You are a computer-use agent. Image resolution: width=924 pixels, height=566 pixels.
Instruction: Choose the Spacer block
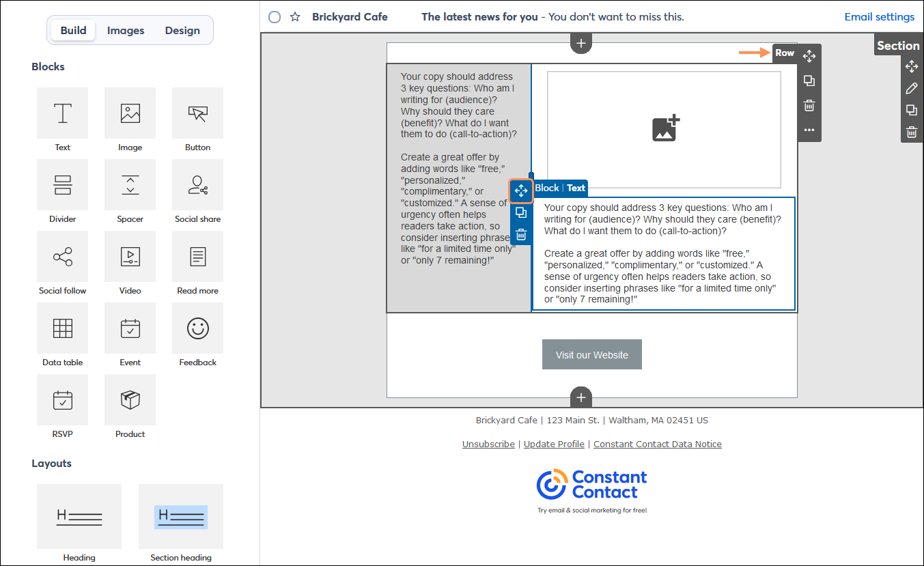[x=130, y=184]
